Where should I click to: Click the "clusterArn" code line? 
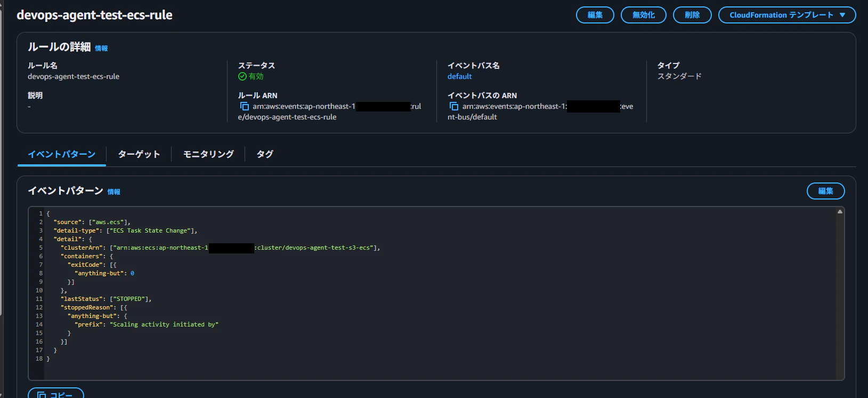221,248
